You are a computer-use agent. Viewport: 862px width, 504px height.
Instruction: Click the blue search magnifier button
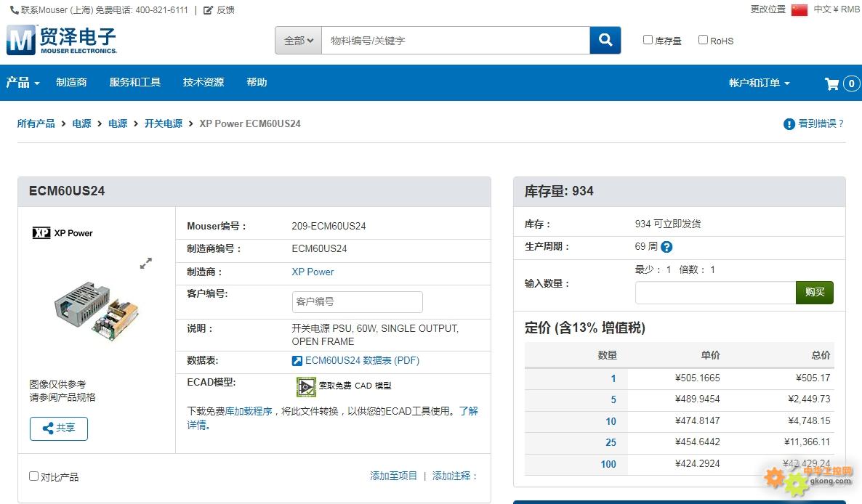[605, 40]
